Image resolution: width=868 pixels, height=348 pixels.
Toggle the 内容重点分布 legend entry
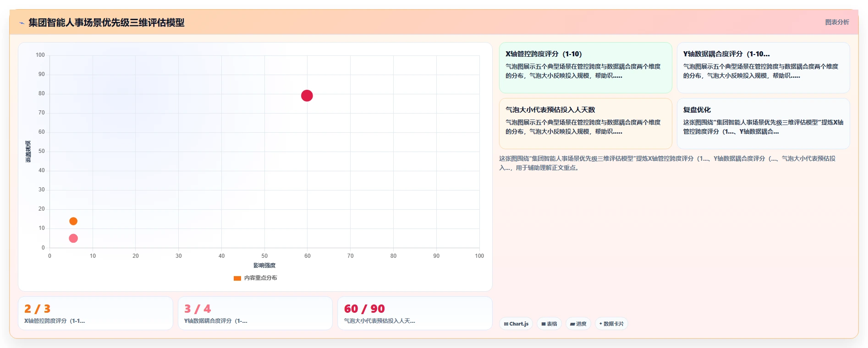[x=255, y=278]
